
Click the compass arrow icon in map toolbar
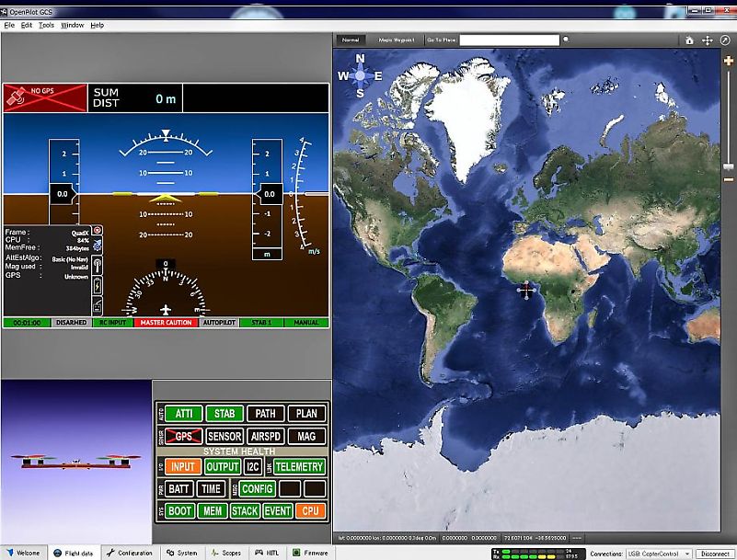pyautogui.click(x=725, y=40)
